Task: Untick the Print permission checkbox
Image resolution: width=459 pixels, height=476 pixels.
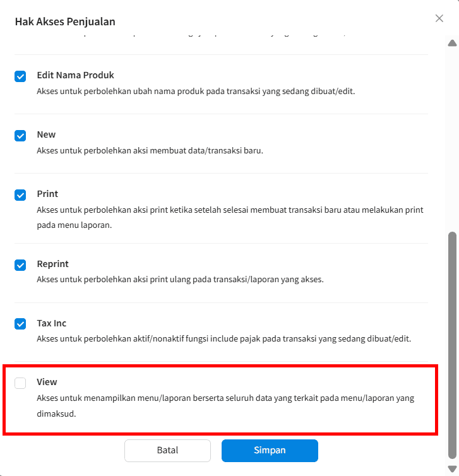Action: pos(20,195)
